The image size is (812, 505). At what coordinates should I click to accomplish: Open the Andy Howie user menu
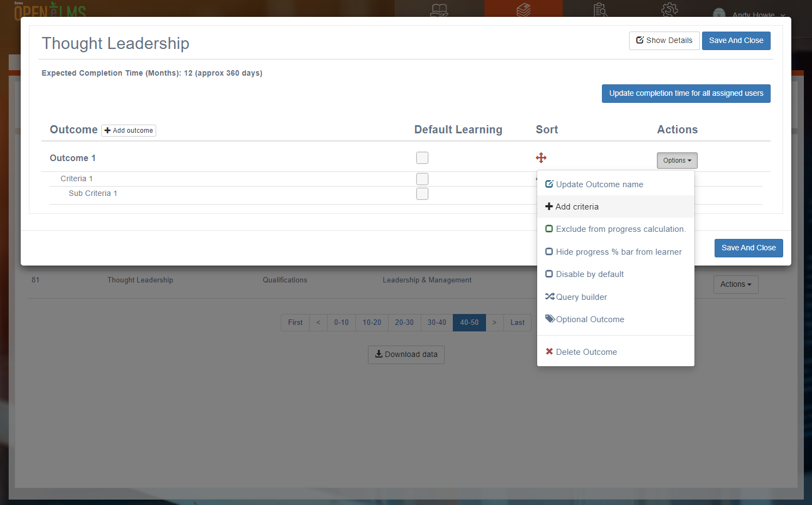coord(750,14)
